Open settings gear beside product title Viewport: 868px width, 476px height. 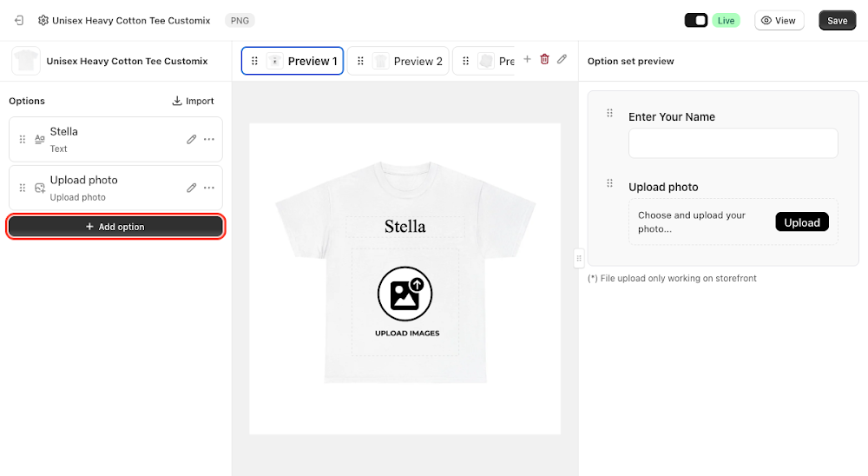coord(43,21)
